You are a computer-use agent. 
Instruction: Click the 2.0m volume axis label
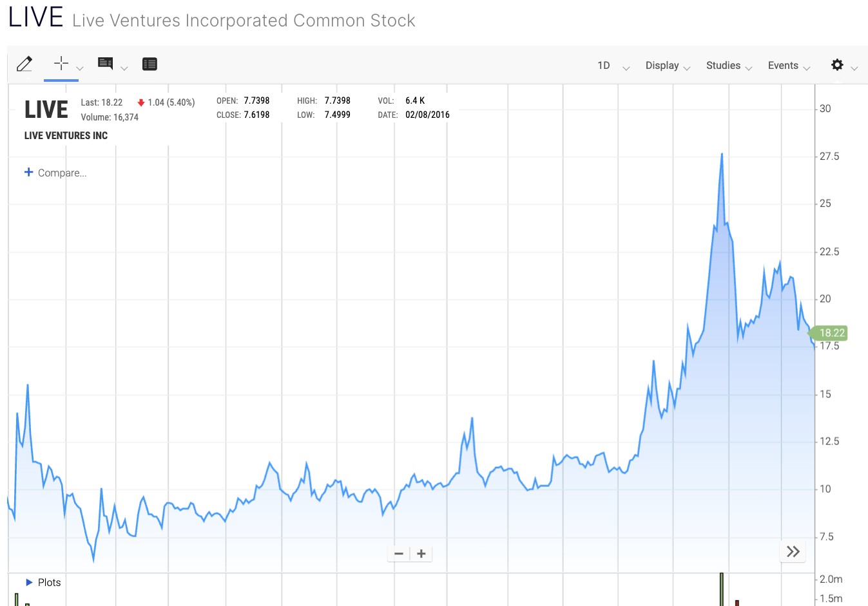pyautogui.click(x=831, y=580)
